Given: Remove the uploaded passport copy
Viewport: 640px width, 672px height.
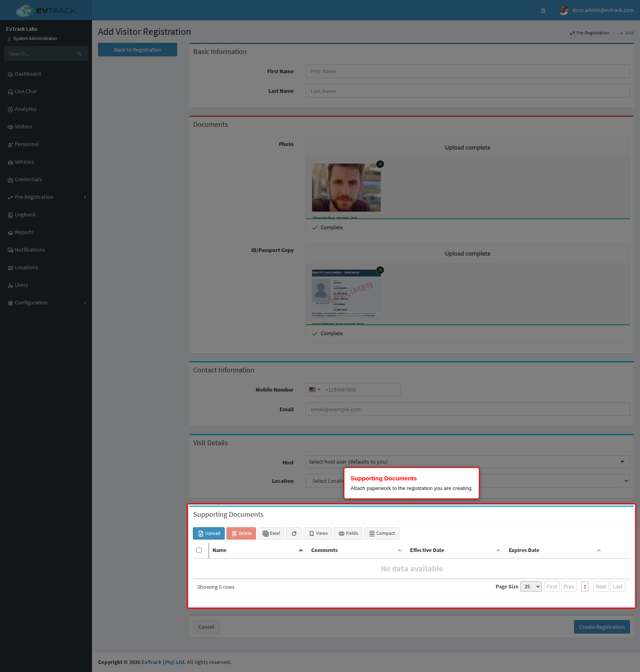Looking at the screenshot, I should (x=380, y=270).
